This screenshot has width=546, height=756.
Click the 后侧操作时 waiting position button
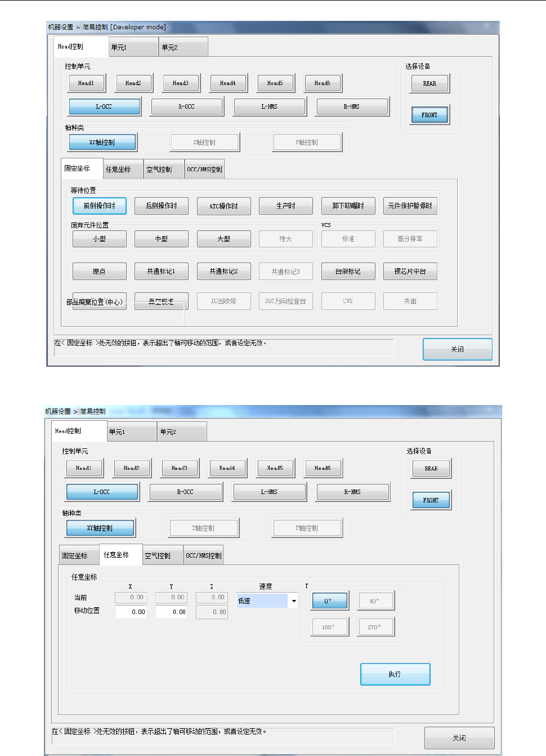point(162,206)
